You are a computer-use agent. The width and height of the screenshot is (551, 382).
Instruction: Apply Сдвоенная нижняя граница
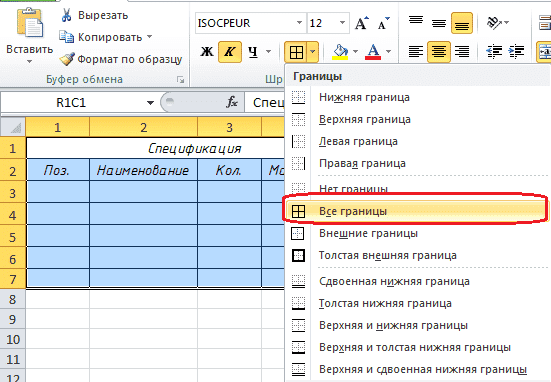pos(417,281)
